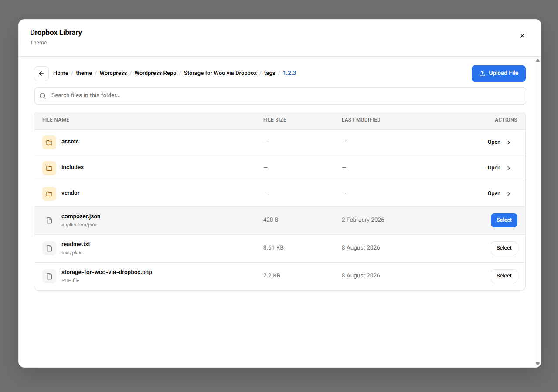
Task: Click the readme.txt file name
Action: coord(76,244)
